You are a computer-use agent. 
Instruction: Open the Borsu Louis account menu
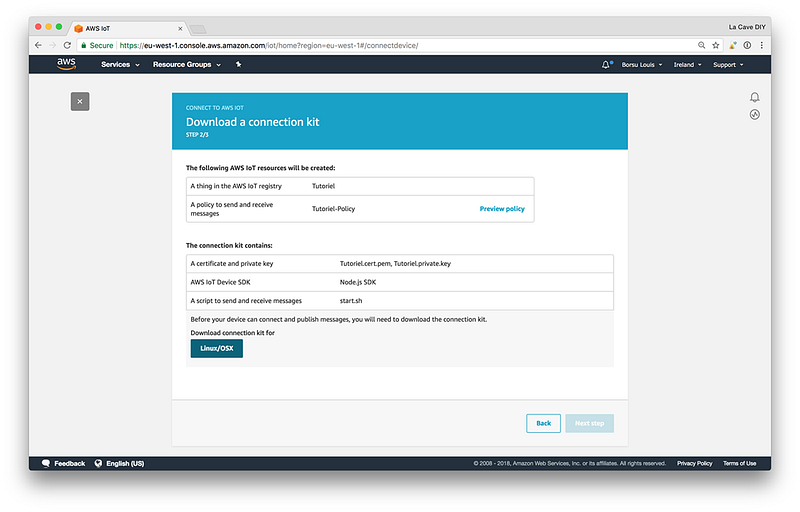(641, 65)
